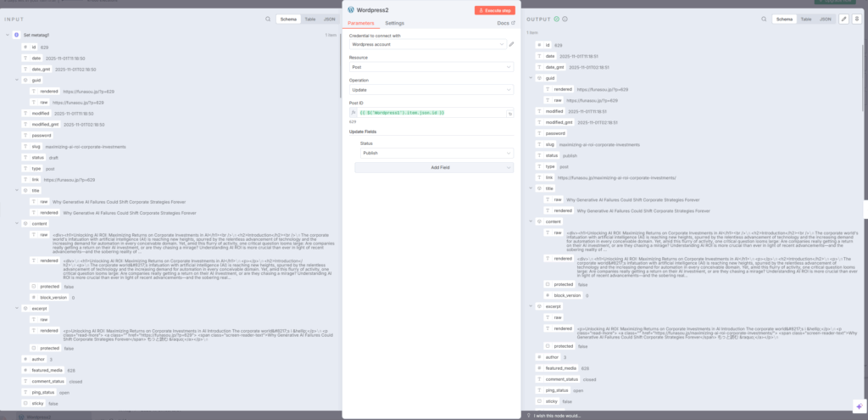This screenshot has height=420, width=868.
Task: Switch to the Settings tab
Action: [x=395, y=23]
